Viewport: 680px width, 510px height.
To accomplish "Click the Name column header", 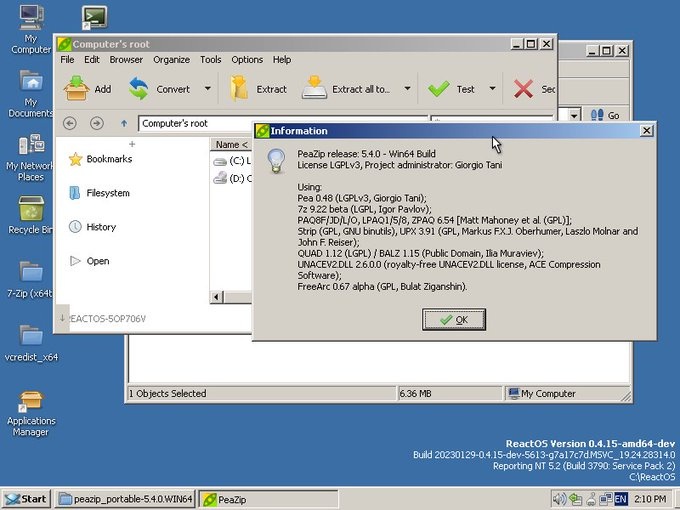I will (x=231, y=145).
